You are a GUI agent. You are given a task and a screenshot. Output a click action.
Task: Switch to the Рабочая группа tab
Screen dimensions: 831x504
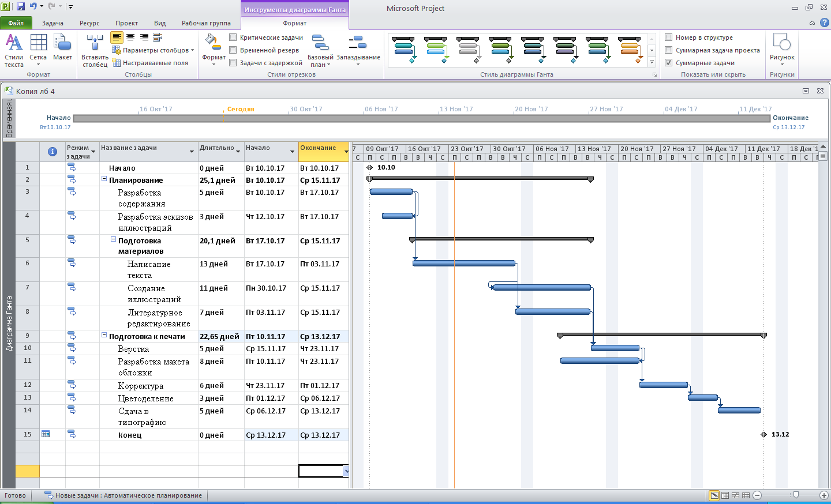(206, 23)
